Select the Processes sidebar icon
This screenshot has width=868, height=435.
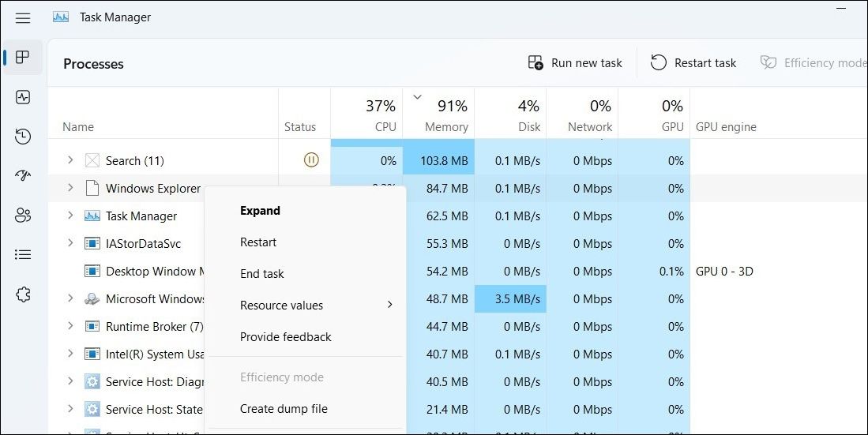point(23,58)
